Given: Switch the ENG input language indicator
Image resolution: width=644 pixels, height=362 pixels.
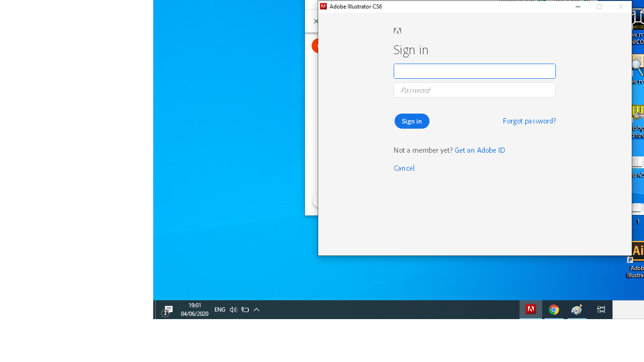Looking at the screenshot, I should tap(220, 310).
